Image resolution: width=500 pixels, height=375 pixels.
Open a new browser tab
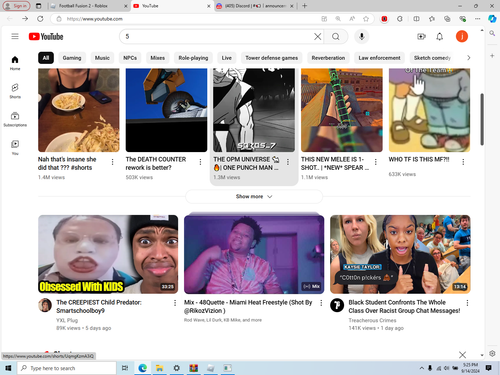click(x=304, y=6)
